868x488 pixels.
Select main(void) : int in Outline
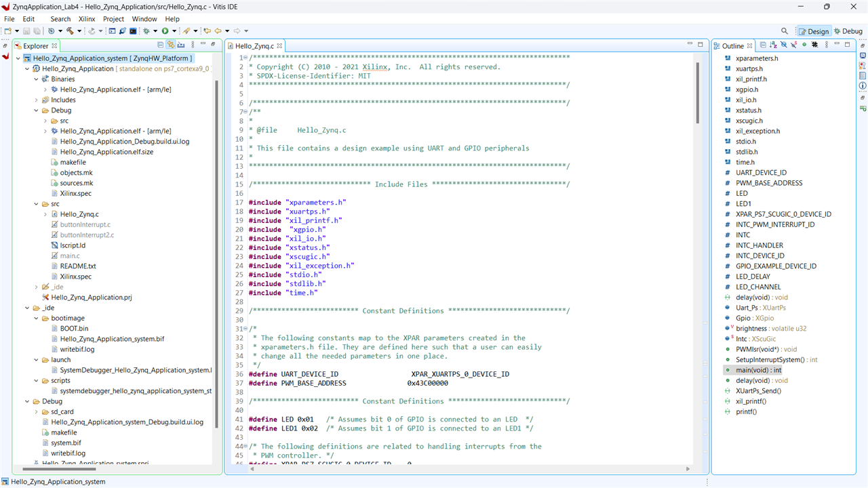click(x=758, y=370)
